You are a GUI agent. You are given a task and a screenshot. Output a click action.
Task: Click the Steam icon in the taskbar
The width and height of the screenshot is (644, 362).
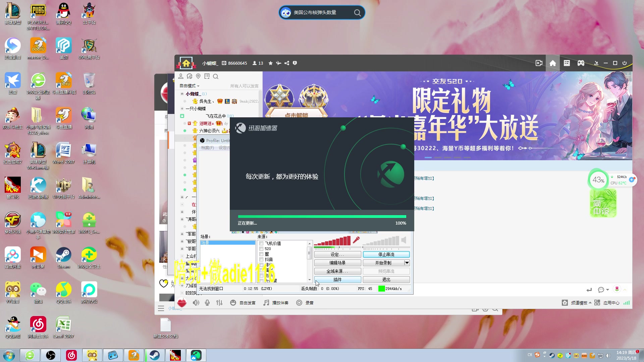(155, 355)
